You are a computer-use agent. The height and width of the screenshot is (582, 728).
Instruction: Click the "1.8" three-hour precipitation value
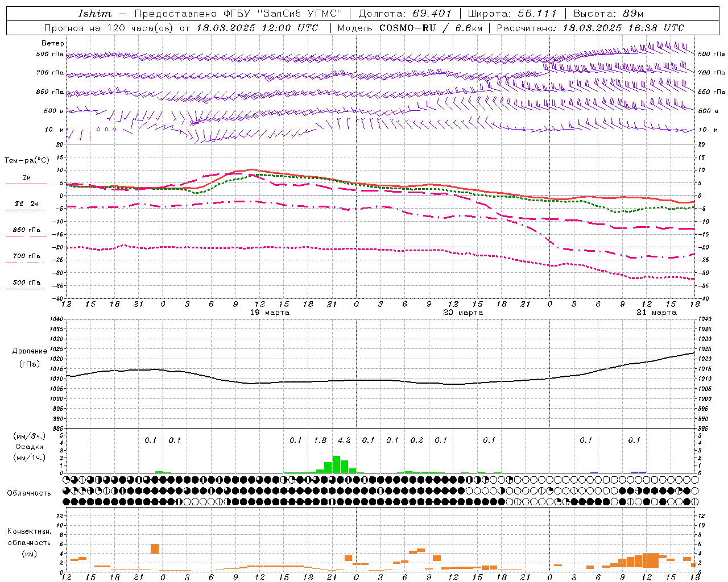[320, 440]
